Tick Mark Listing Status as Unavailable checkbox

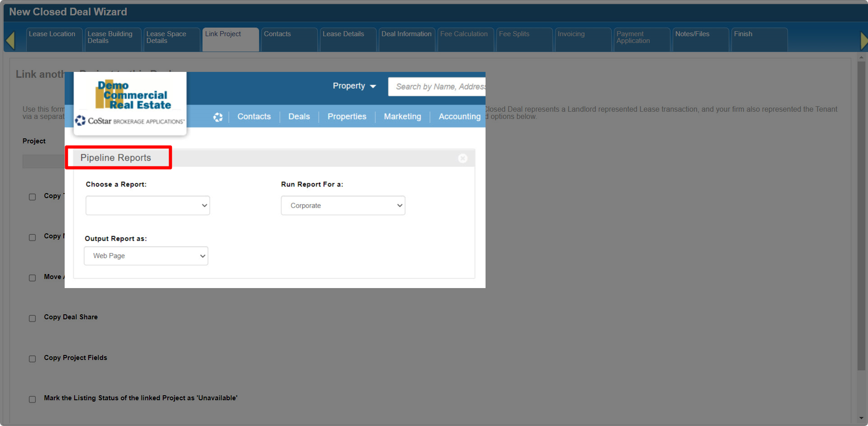tap(33, 399)
